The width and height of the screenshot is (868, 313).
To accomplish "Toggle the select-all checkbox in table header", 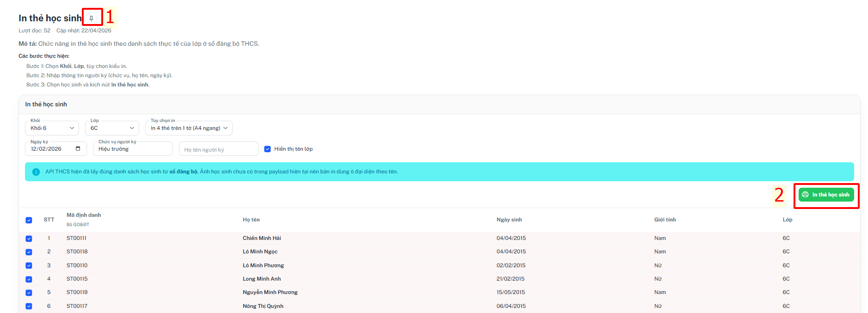I will pos(29,220).
